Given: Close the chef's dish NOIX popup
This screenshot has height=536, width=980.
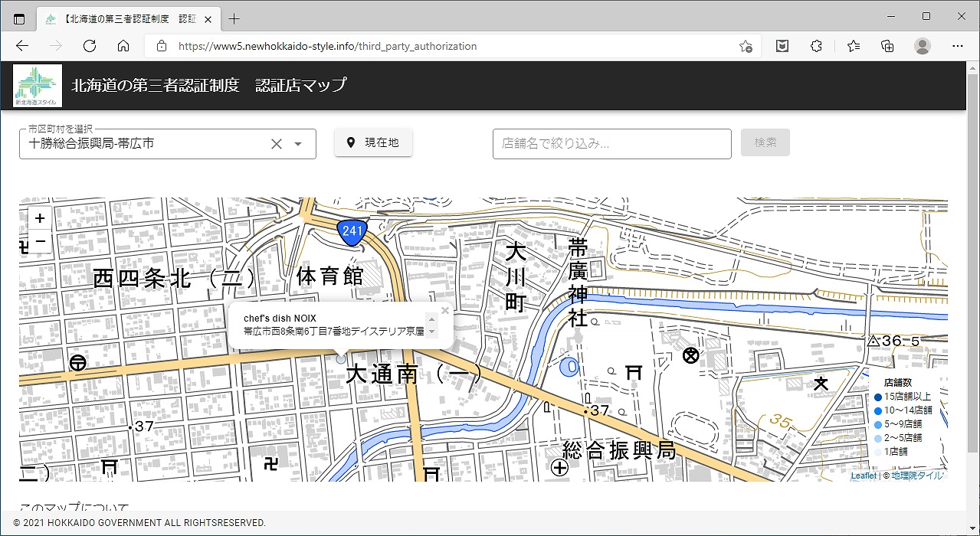Looking at the screenshot, I should [x=445, y=310].
